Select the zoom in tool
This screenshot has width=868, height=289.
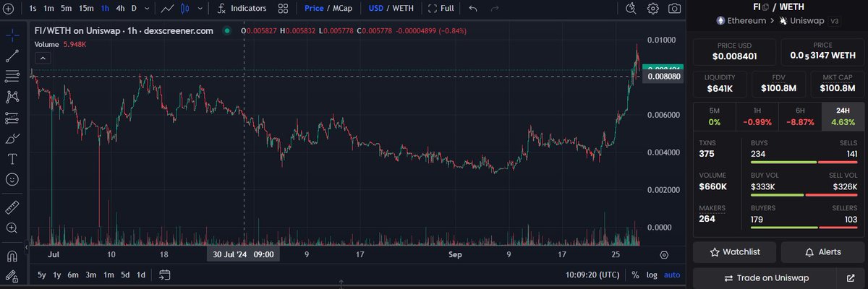(12, 228)
